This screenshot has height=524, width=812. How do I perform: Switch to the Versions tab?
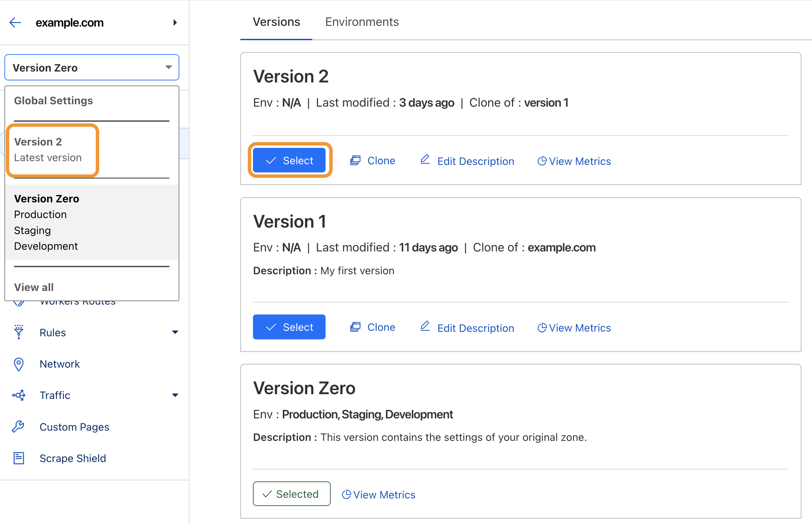point(276,22)
